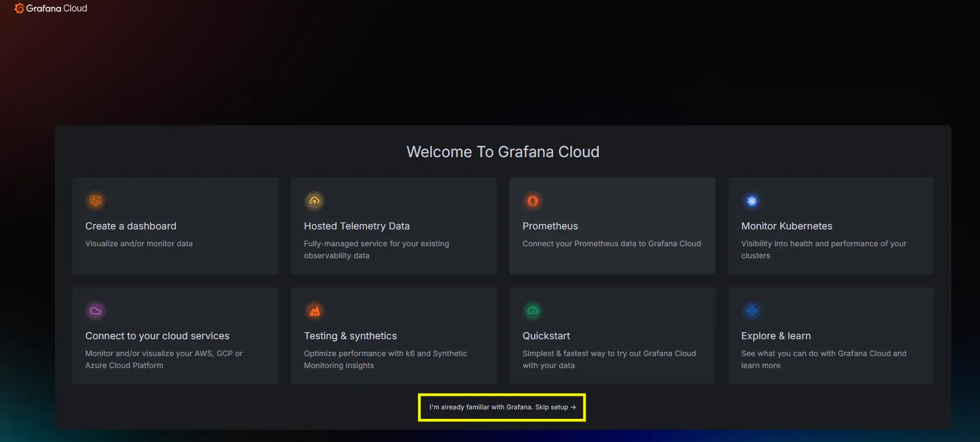
Task: Click the Testing & synthetics k6 icon
Action: (x=315, y=311)
